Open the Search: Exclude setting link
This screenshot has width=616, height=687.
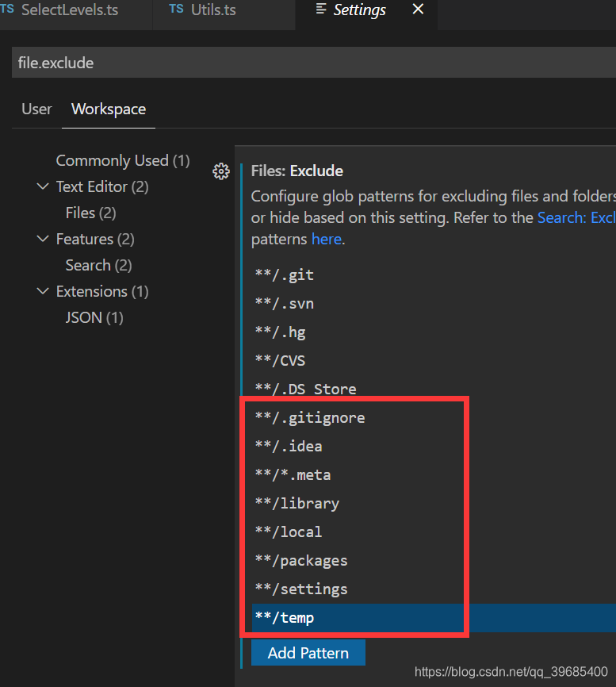(x=576, y=217)
